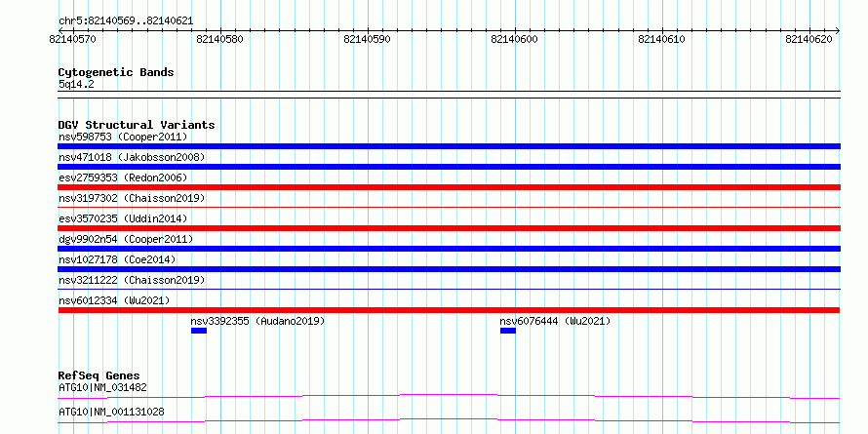Click the 82140610 ruler position

(661, 39)
